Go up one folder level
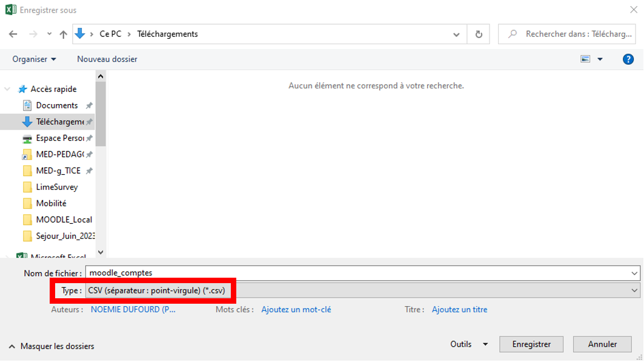 [63, 34]
